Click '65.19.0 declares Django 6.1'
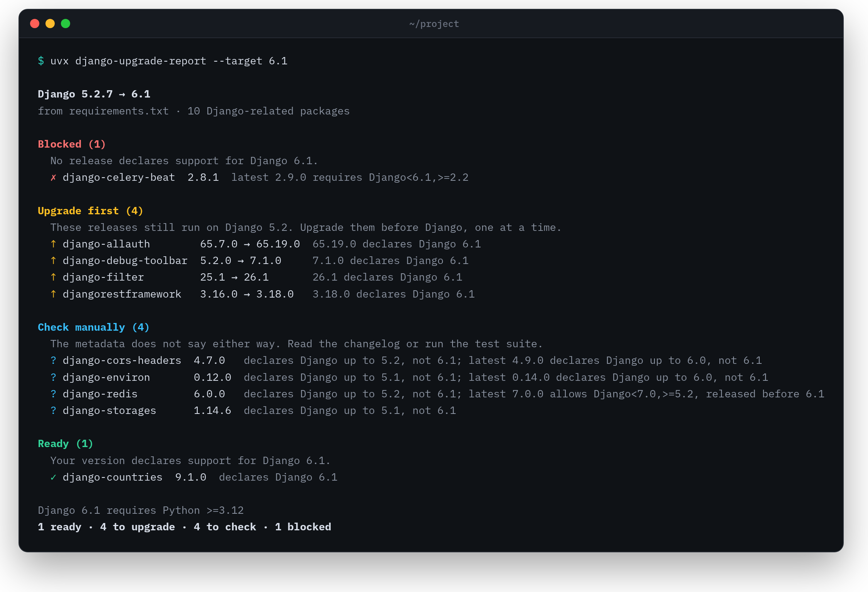The height and width of the screenshot is (592, 868). (x=397, y=244)
